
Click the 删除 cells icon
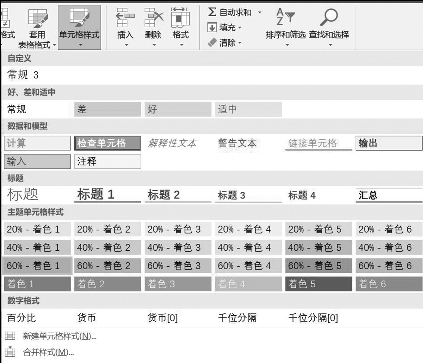tap(153, 18)
